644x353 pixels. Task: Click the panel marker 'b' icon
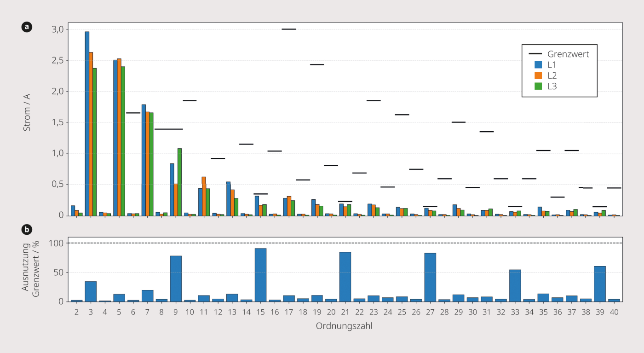click(x=27, y=229)
